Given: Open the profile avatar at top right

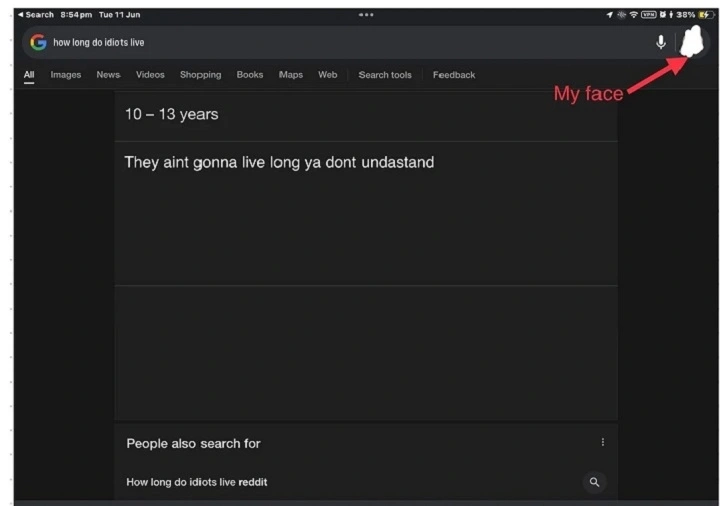Looking at the screenshot, I should [x=692, y=43].
